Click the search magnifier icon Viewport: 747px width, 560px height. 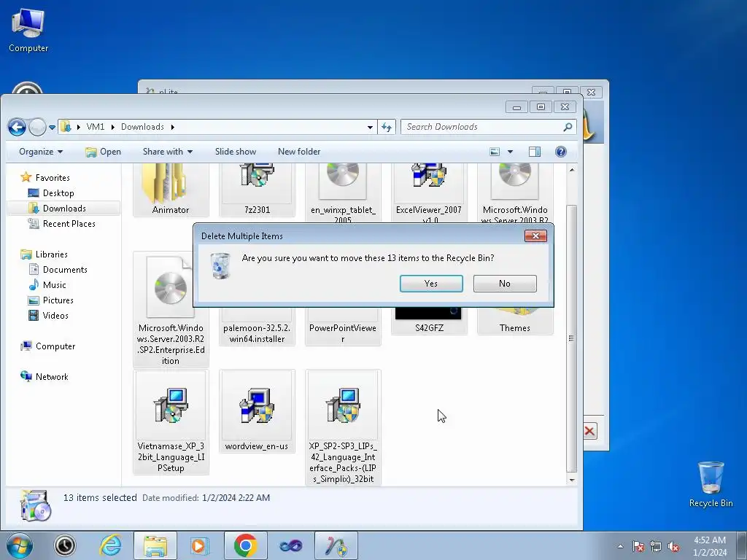pyautogui.click(x=568, y=127)
